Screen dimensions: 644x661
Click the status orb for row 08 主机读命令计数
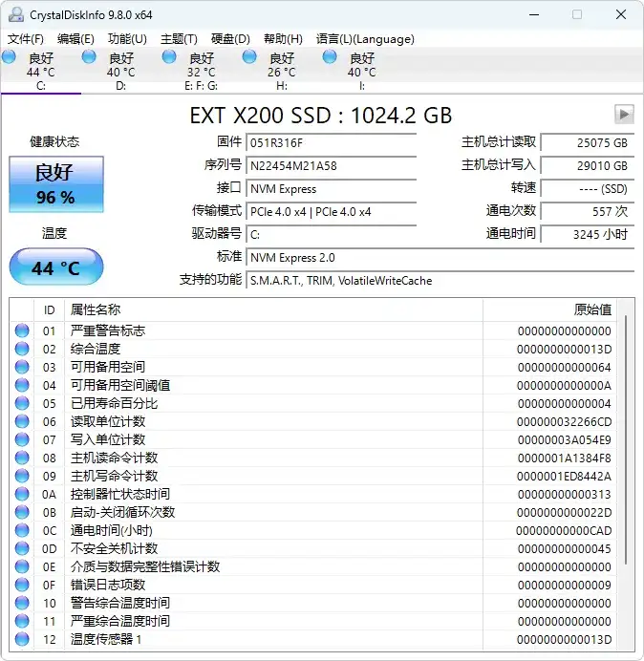[x=22, y=458]
